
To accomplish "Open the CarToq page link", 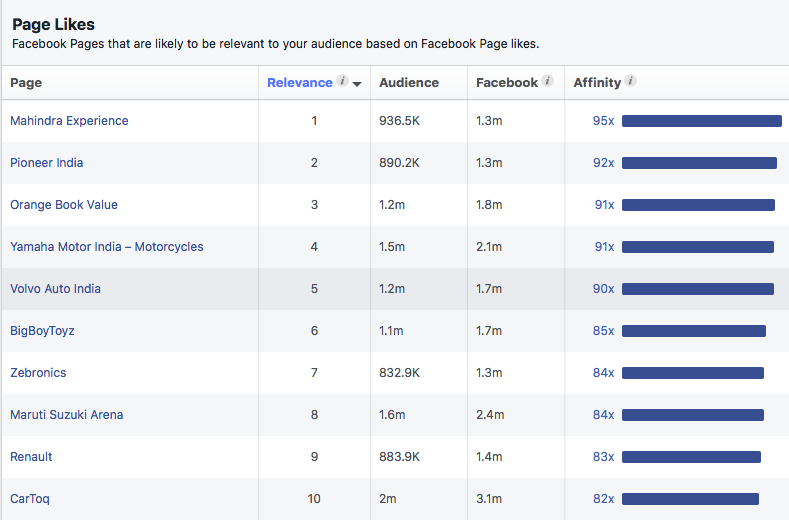I will click(30, 499).
